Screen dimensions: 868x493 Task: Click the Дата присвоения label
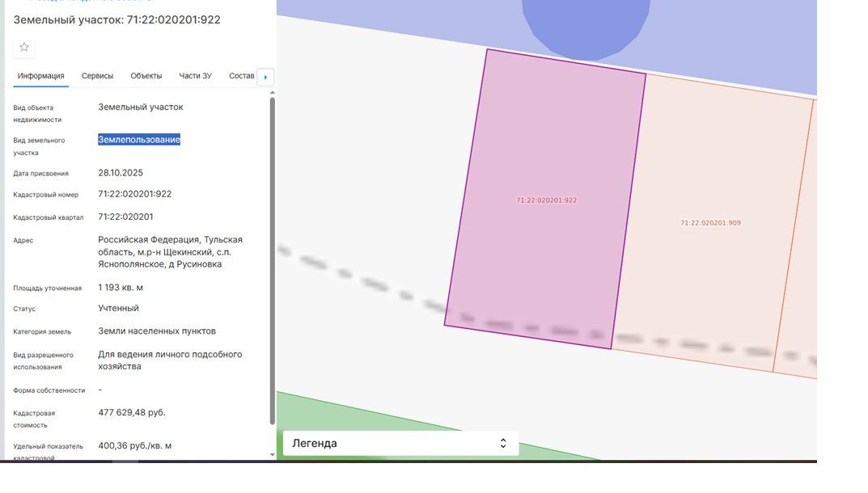41,174
